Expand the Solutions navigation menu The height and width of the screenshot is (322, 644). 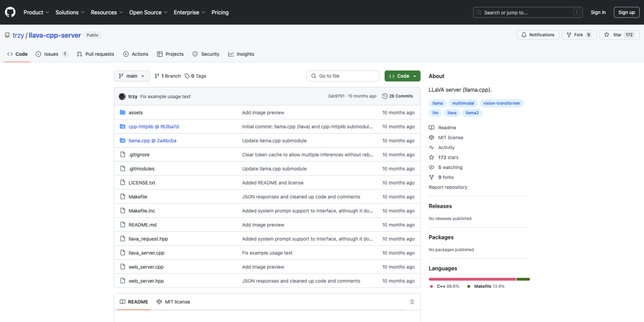click(70, 12)
